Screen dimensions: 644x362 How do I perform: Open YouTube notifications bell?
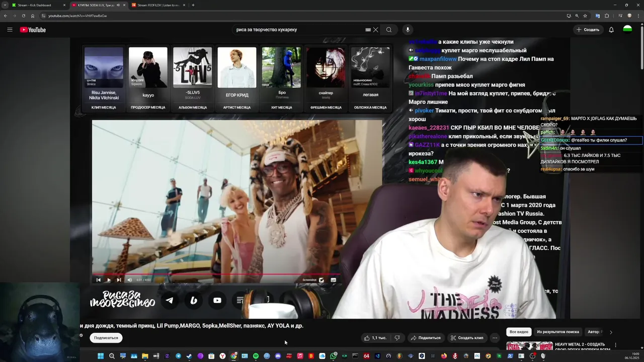611,30
